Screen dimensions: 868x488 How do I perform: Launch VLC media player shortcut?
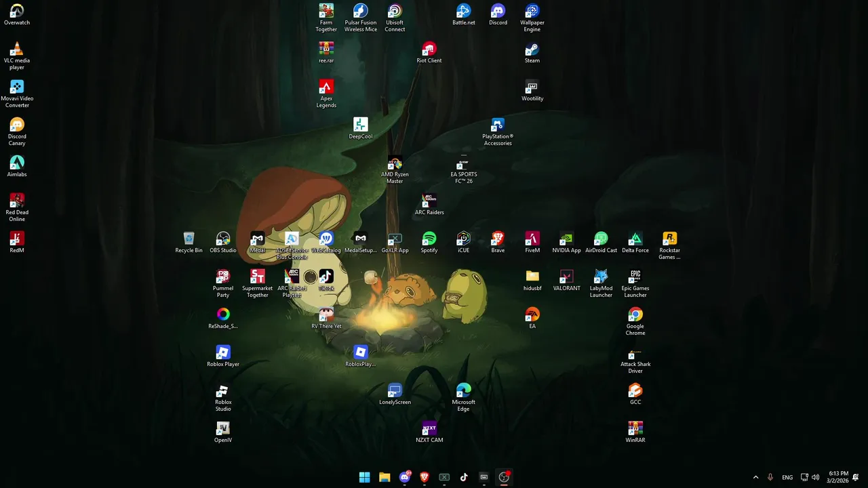click(x=17, y=56)
